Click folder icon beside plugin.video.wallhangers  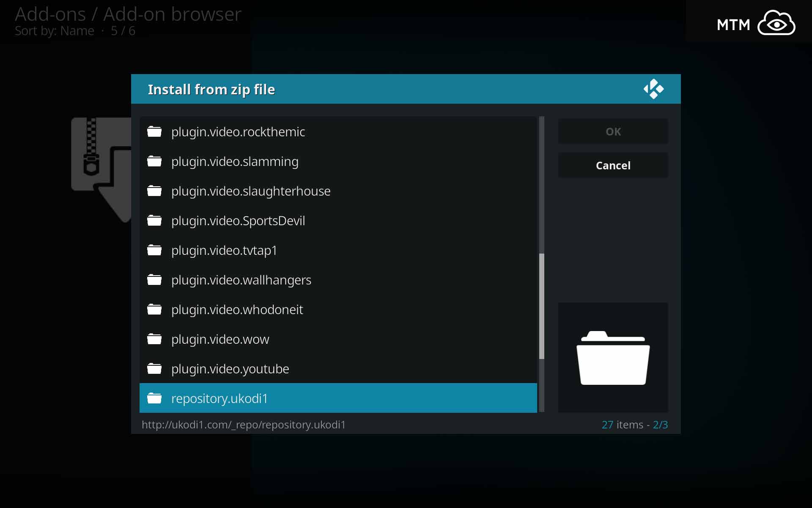(x=154, y=280)
